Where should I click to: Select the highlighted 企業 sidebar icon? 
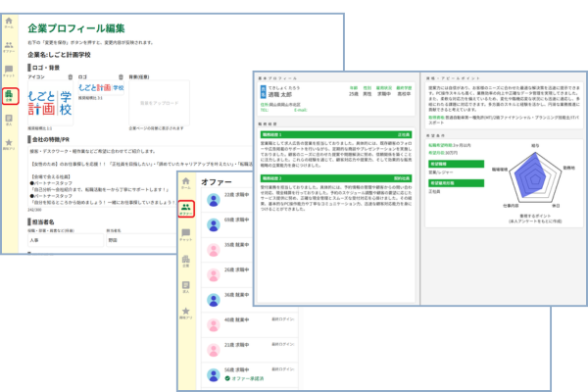coord(9,96)
